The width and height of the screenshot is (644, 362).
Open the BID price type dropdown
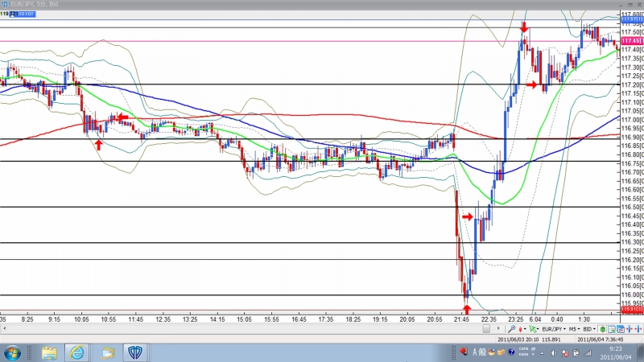[589, 329]
